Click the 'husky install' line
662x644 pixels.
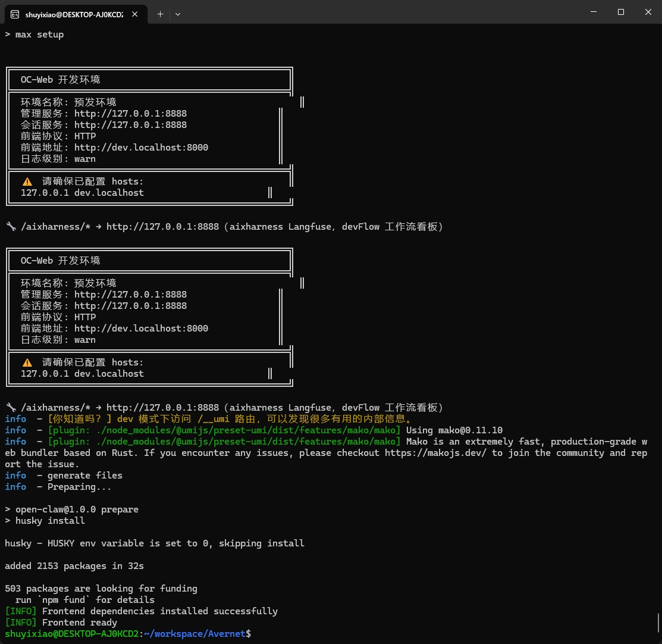pyautogui.click(x=45, y=521)
